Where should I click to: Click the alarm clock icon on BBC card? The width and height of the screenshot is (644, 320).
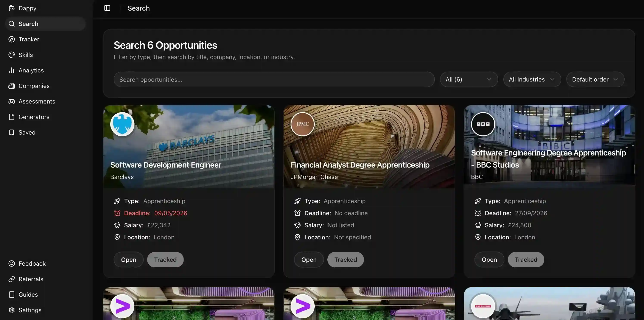(x=478, y=213)
